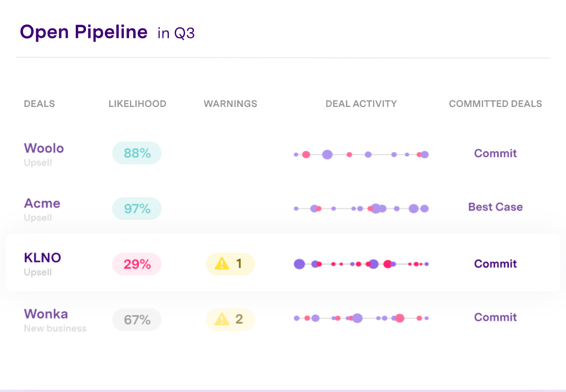
Task: Select the last activity dot in Acme's timeline
Action: pyautogui.click(x=424, y=208)
